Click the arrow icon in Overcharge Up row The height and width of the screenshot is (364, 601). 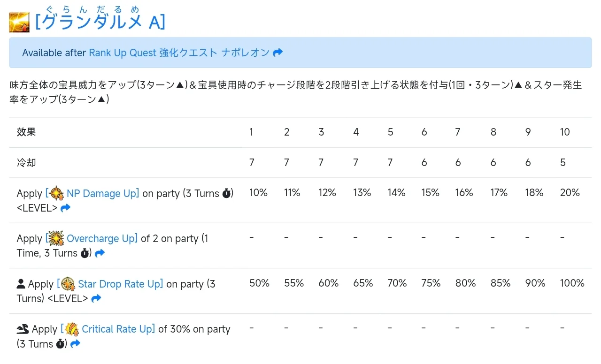tap(100, 253)
